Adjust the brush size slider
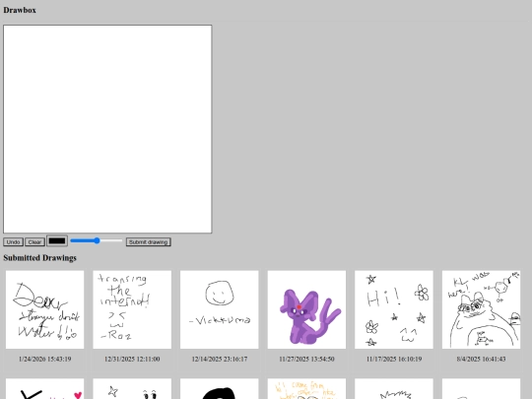 pyautogui.click(x=97, y=241)
